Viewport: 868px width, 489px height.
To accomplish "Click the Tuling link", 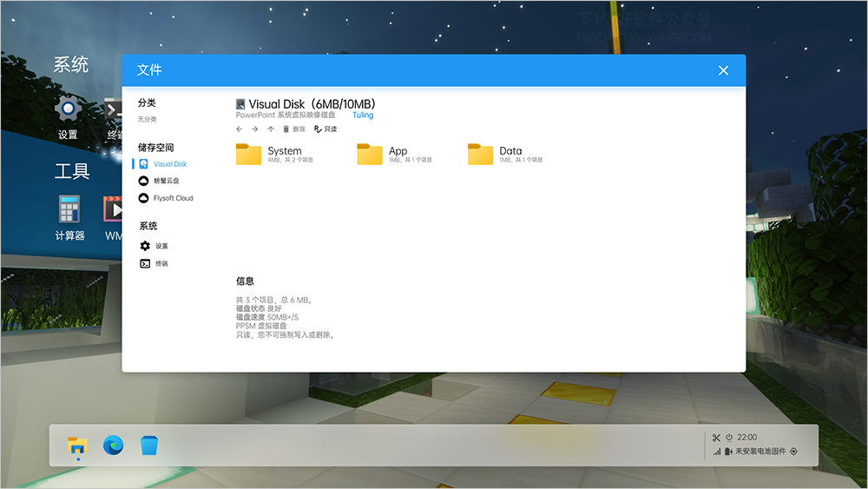I will coord(363,116).
